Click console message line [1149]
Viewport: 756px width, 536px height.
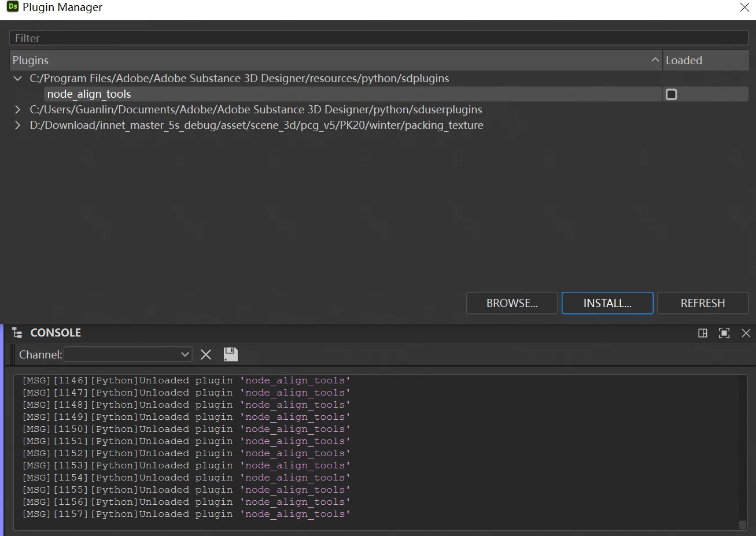click(186, 417)
